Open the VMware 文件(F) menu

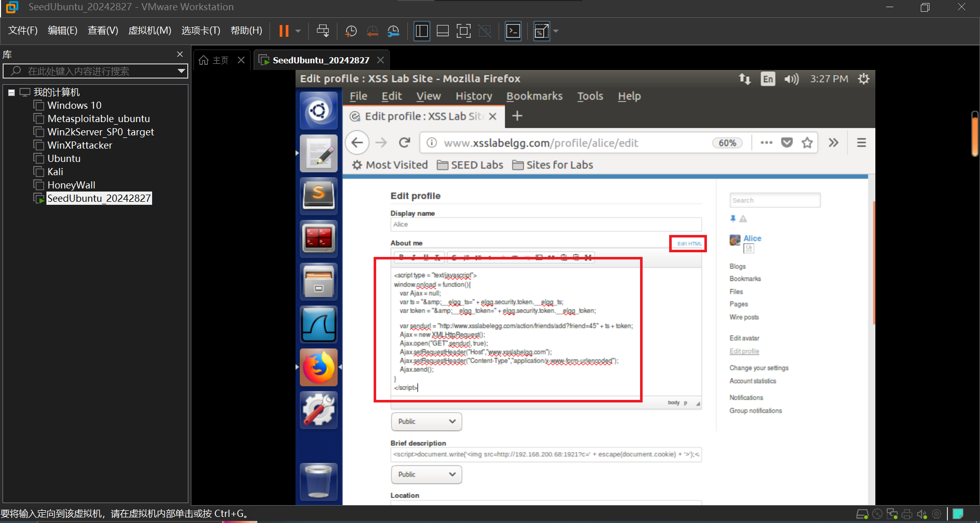pyautogui.click(x=23, y=31)
